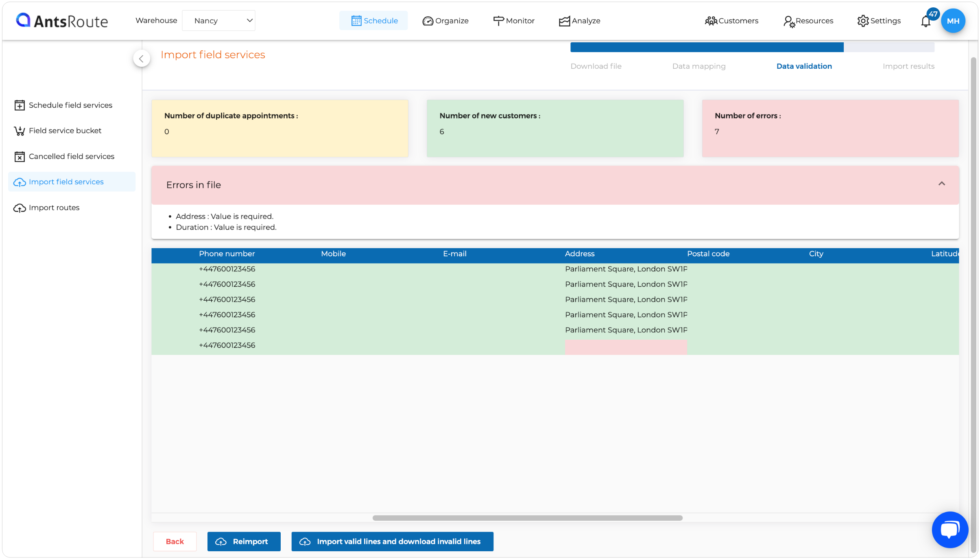The width and height of the screenshot is (980, 559).
Task: Click the new customers summary card
Action: (555, 128)
